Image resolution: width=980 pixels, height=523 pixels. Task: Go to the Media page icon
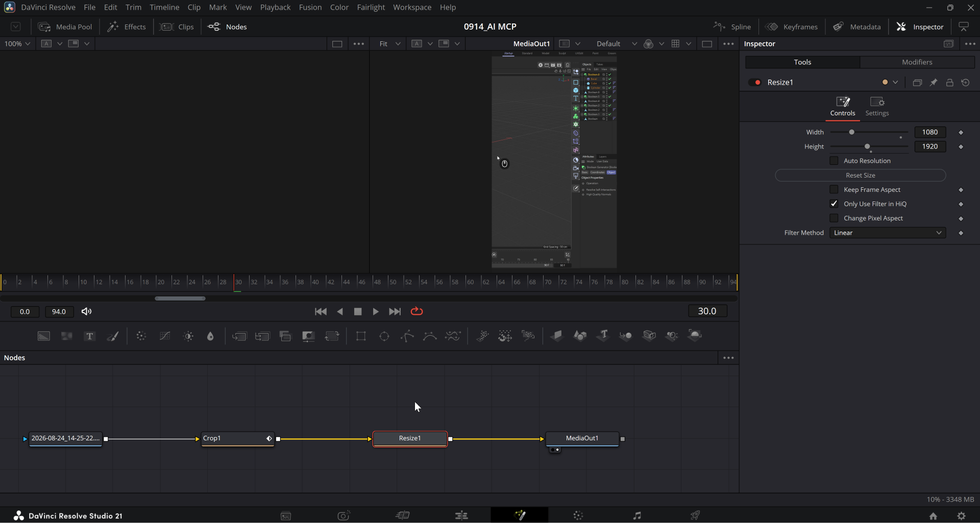coord(286,516)
